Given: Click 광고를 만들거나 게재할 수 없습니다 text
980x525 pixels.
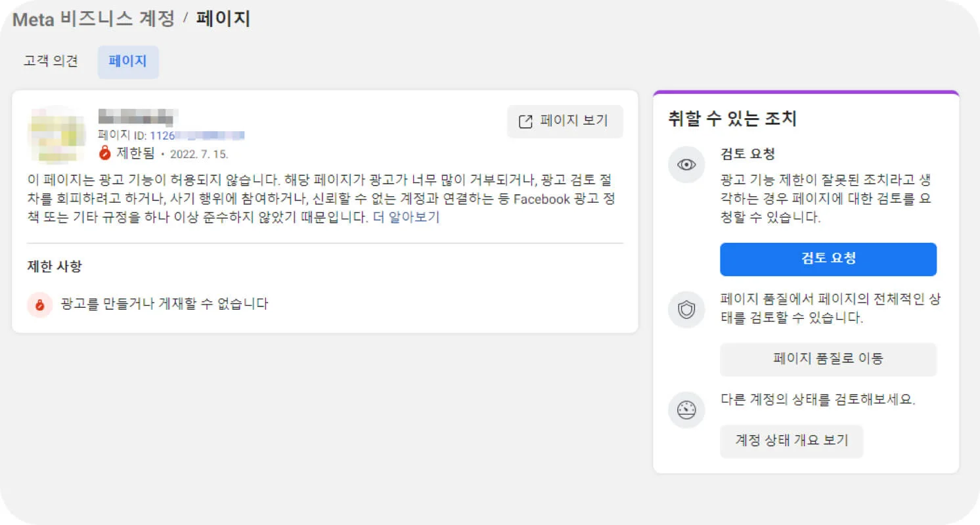Looking at the screenshot, I should click(164, 304).
